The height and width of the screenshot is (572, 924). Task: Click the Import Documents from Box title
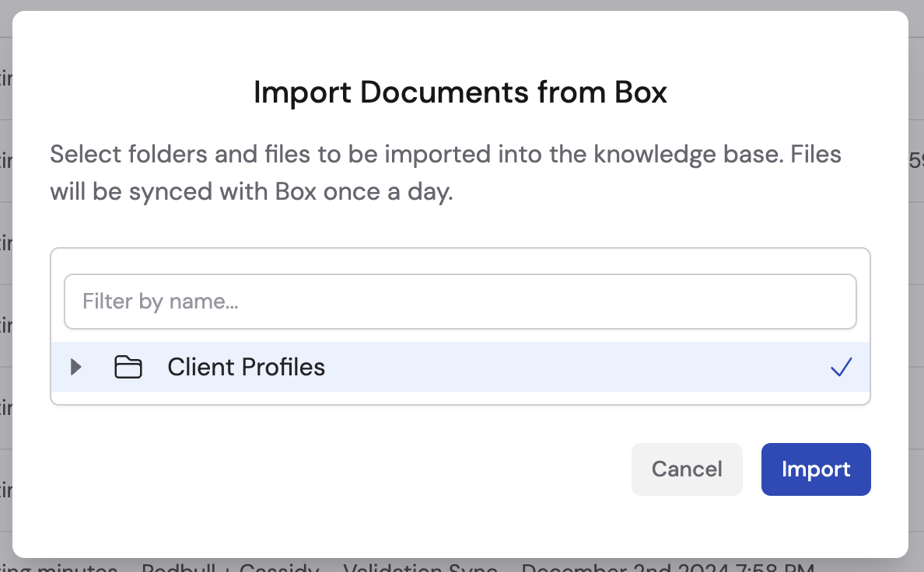[459, 92]
